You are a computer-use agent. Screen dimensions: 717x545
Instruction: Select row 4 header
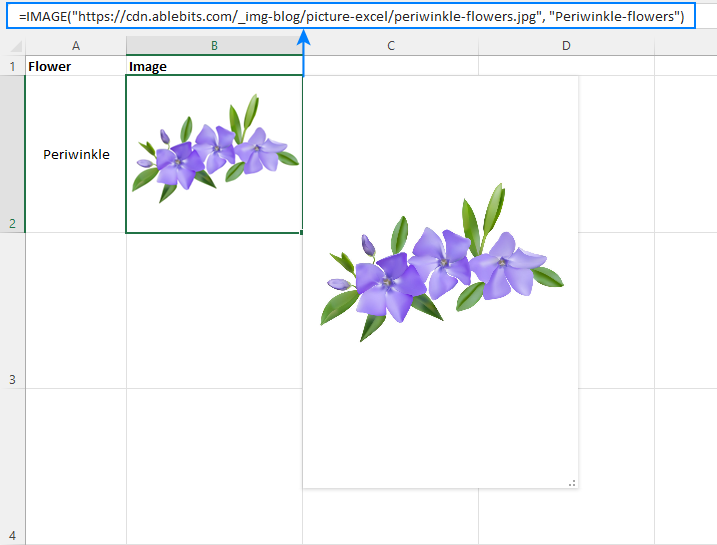point(12,467)
